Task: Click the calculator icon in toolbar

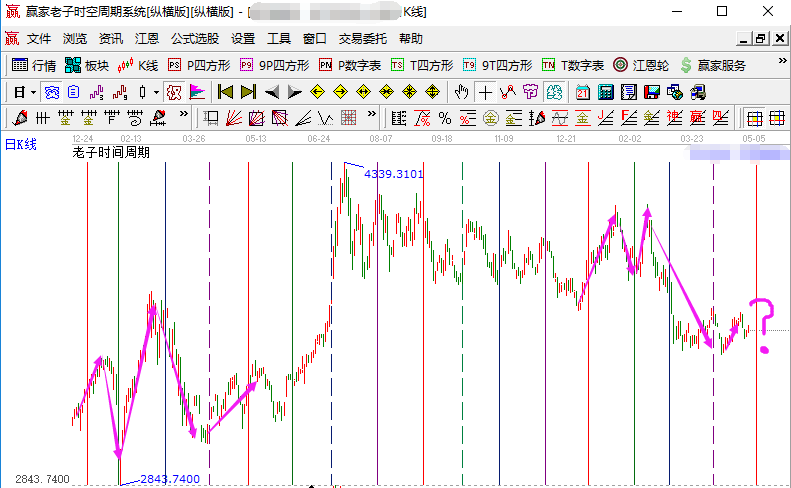Action: click(x=605, y=92)
